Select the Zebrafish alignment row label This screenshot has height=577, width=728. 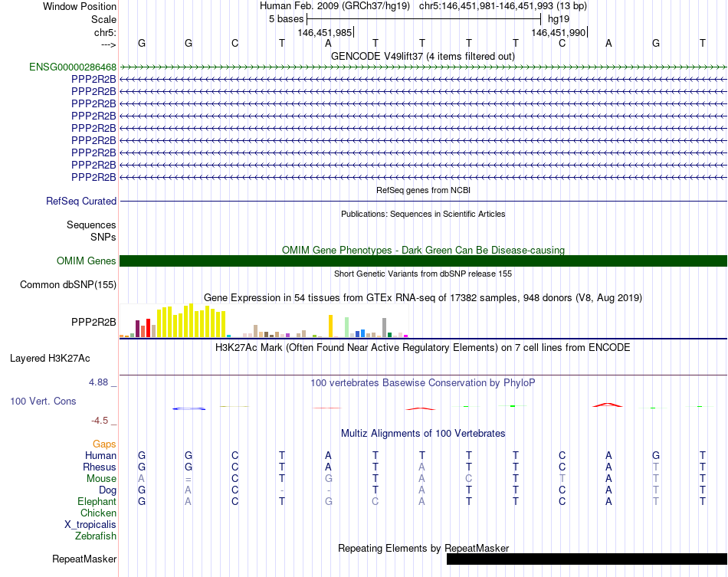click(x=96, y=536)
